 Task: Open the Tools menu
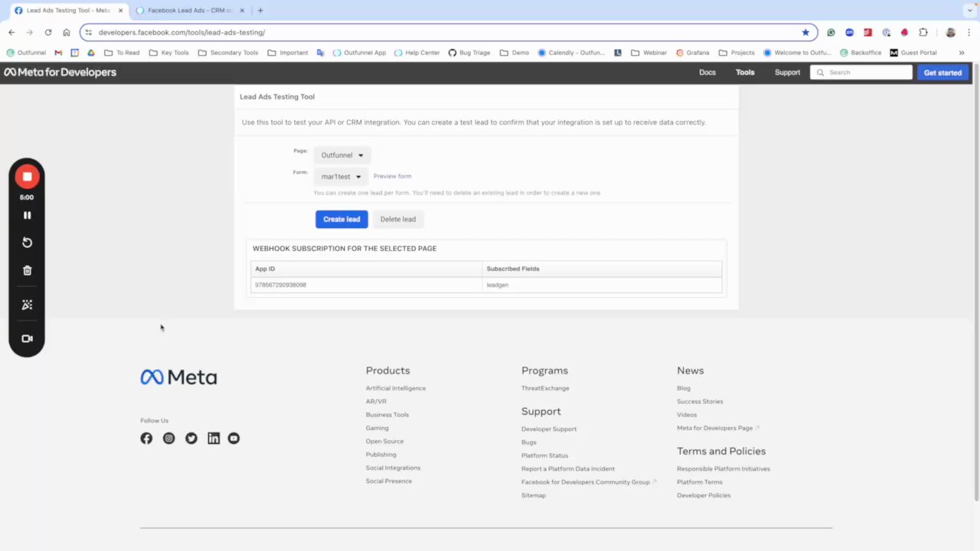pos(745,73)
